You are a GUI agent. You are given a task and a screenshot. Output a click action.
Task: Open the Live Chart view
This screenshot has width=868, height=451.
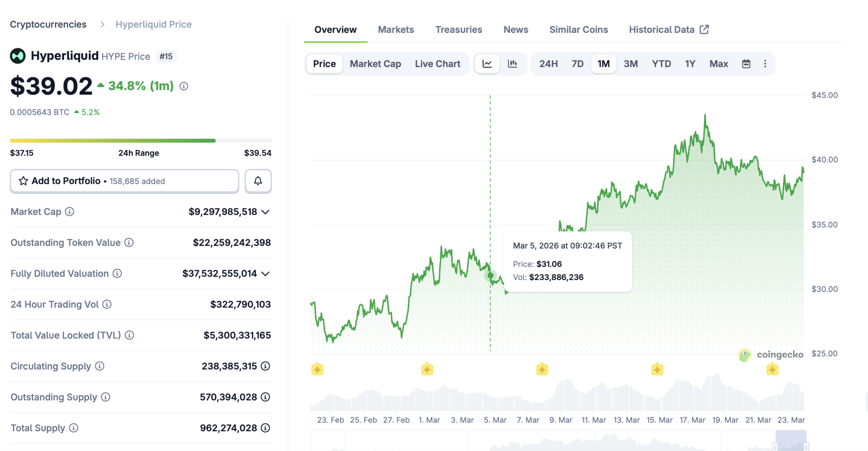click(x=438, y=63)
